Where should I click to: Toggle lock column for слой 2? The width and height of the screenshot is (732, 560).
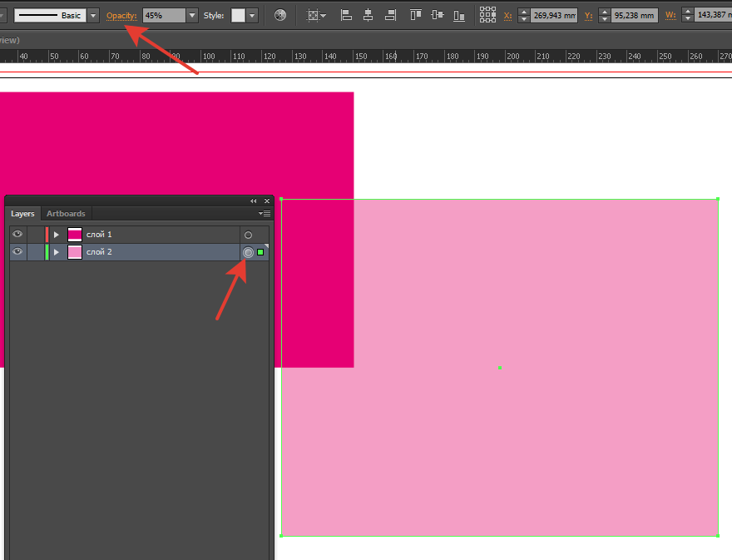tap(36, 252)
